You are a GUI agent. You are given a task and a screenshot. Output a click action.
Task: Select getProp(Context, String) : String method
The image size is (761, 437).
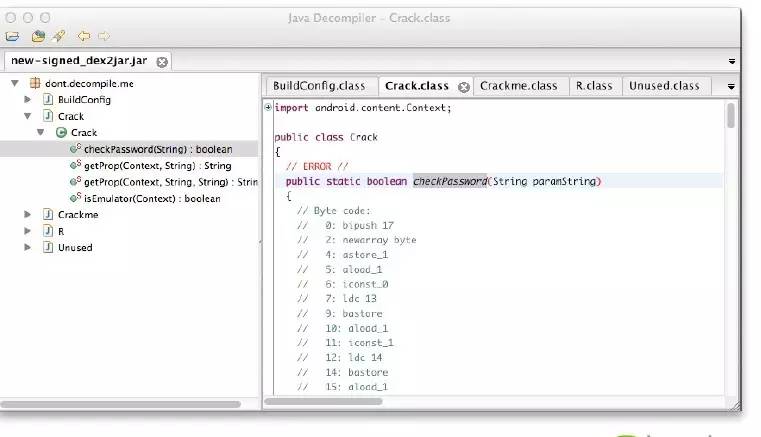[157, 165]
